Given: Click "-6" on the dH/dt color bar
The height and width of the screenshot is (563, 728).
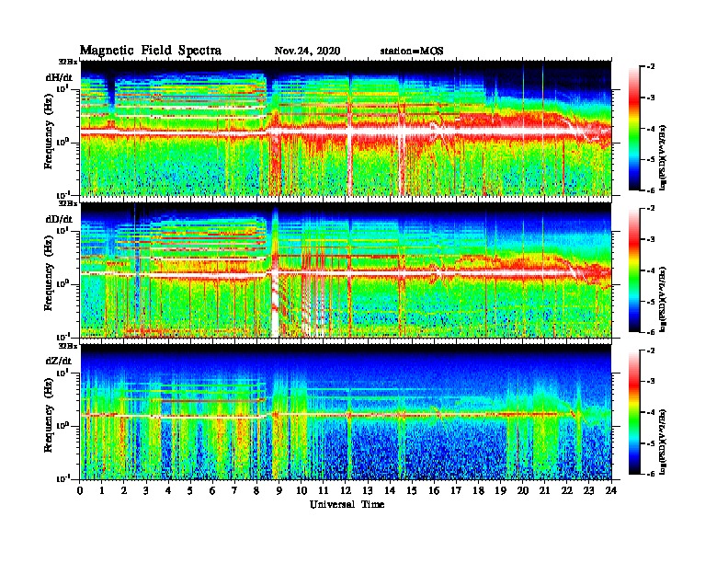Looking at the screenshot, I should [651, 190].
